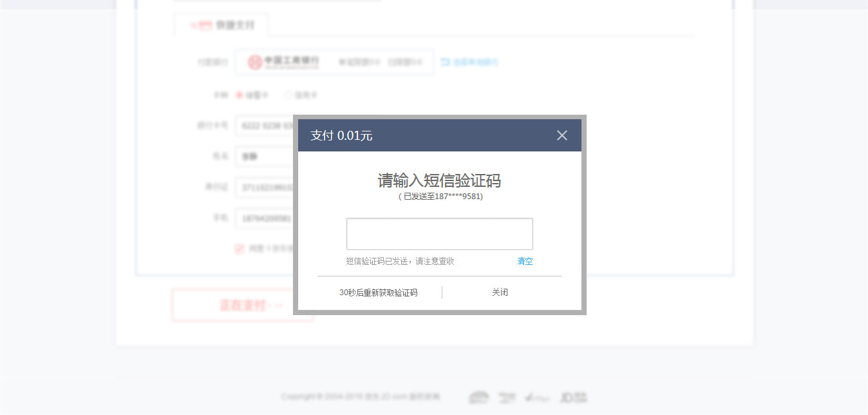Screen dimensions: 868x415
Task: Click the 中国工商银行 bank logo icon
Action: pyautogui.click(x=255, y=62)
